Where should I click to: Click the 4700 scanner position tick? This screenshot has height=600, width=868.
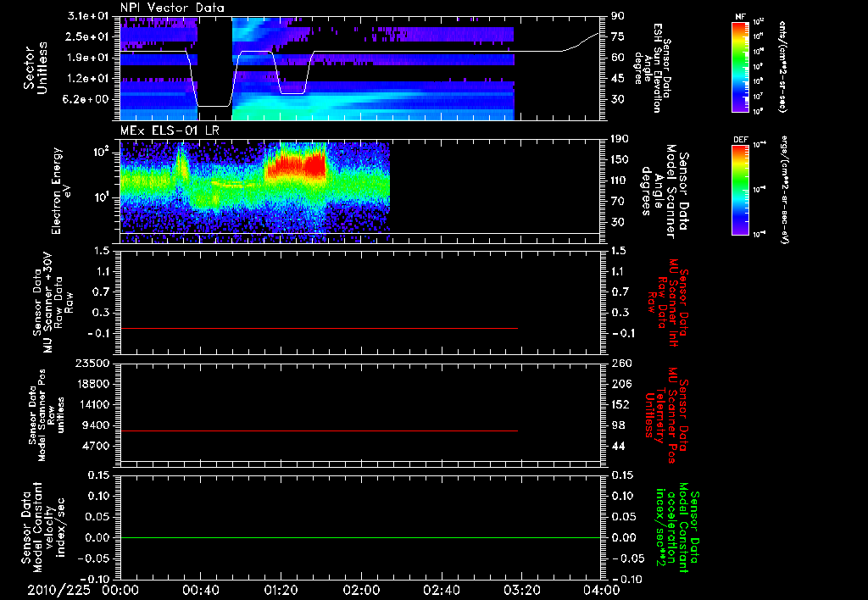point(97,446)
